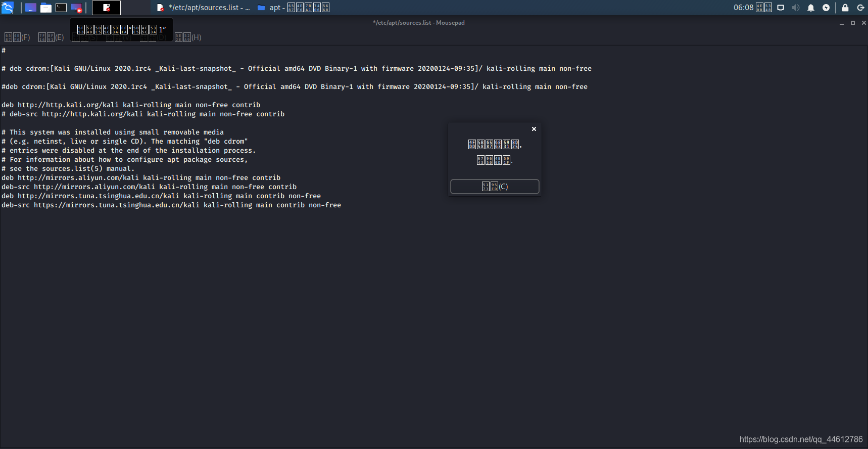Click the '#deb cdrom:[Kali GNU/Linux' line
The image size is (868, 449).
(x=295, y=86)
